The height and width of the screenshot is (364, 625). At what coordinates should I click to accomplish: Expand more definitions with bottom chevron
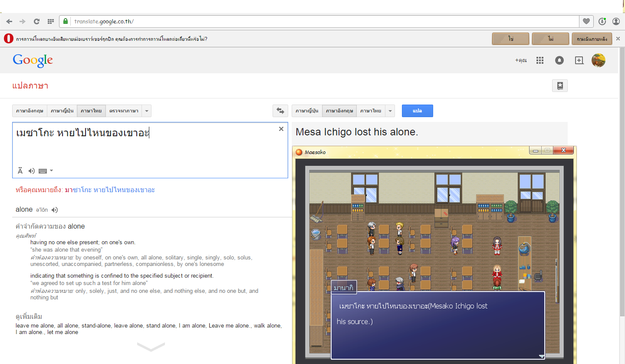pyautogui.click(x=151, y=347)
